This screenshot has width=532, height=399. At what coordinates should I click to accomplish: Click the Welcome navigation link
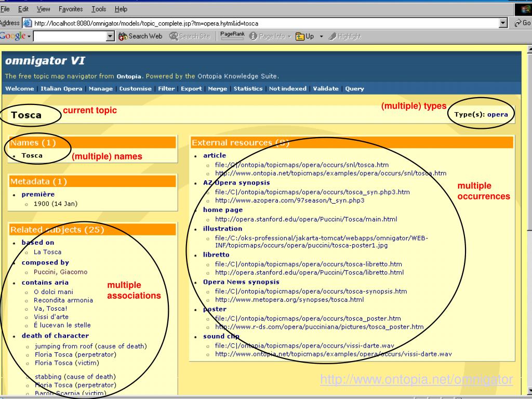pyautogui.click(x=20, y=88)
